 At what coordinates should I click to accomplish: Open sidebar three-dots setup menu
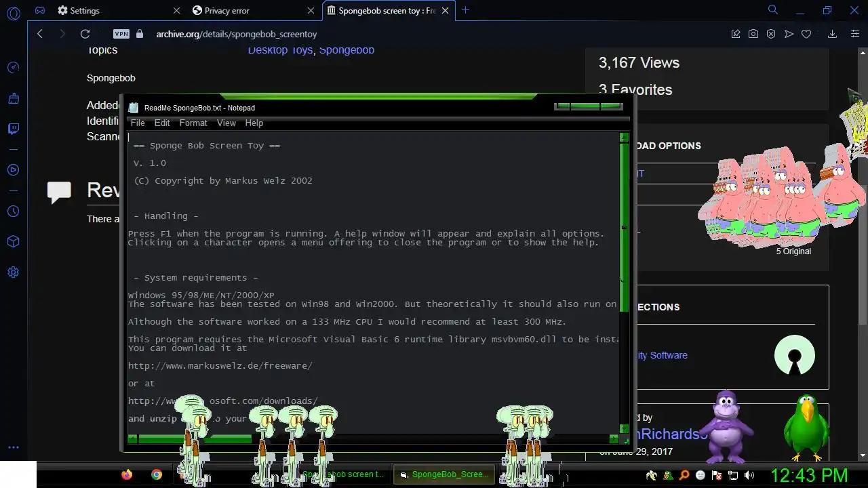(13, 447)
